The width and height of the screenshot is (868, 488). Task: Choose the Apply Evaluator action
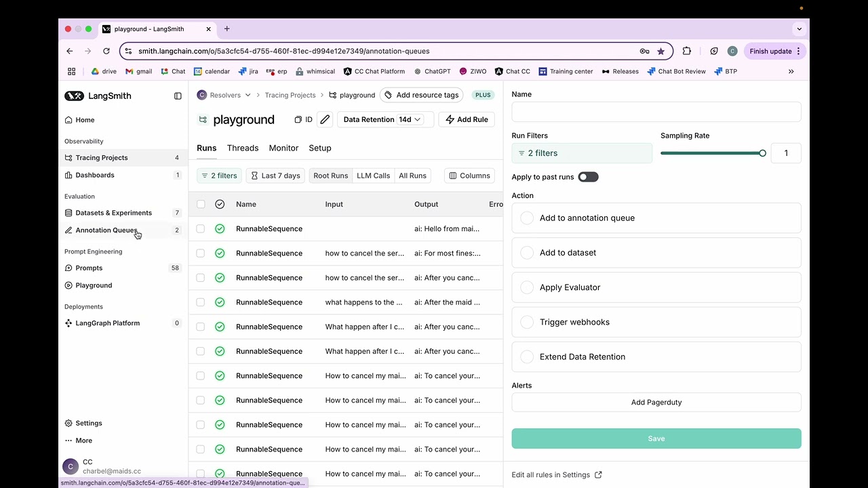point(656,287)
